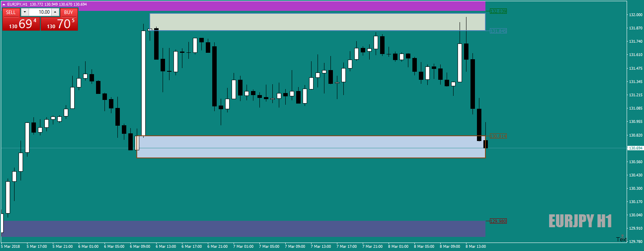The height and width of the screenshot is (251, 644).
Task: Click the 130.820 price scale label
Action: pos(636,135)
